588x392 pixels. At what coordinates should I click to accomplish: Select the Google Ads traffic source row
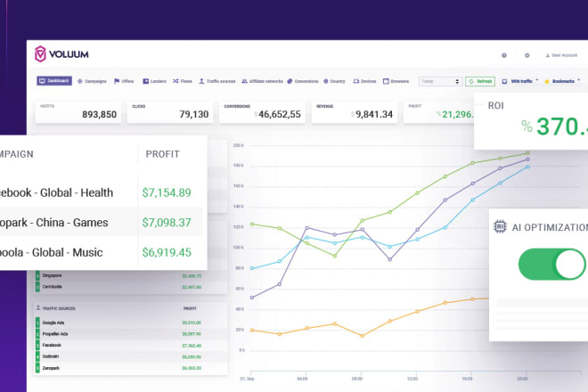coord(131,323)
